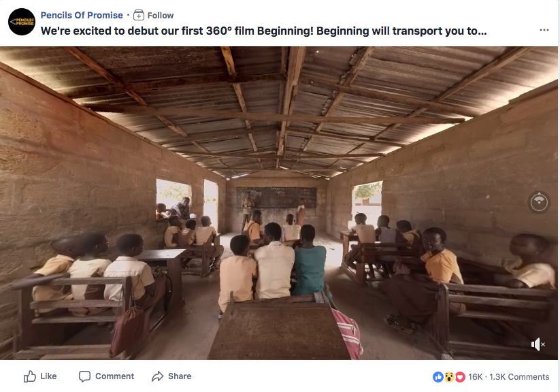The image size is (560, 392).
Task: Click the 360° compass navigation icon
Action: click(x=538, y=202)
